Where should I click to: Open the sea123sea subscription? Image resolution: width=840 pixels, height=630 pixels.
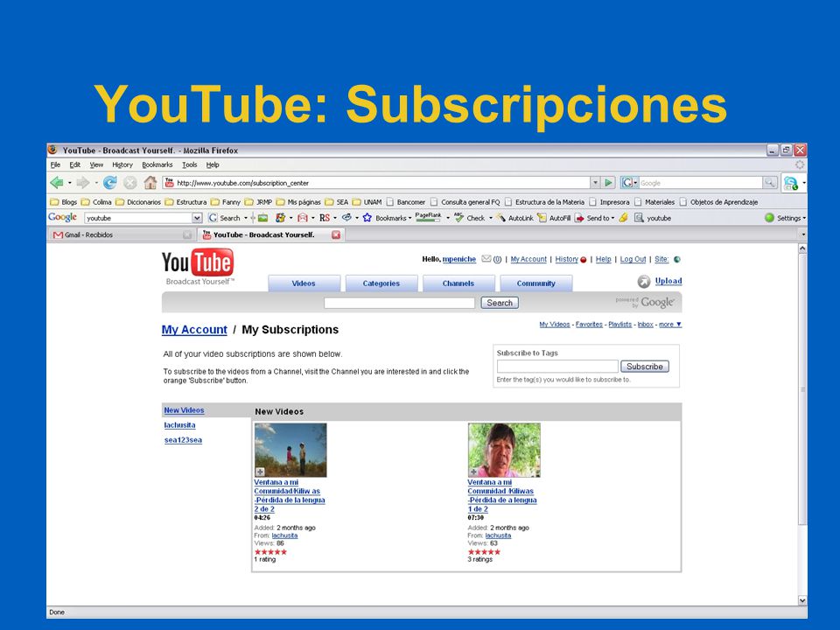tap(183, 440)
